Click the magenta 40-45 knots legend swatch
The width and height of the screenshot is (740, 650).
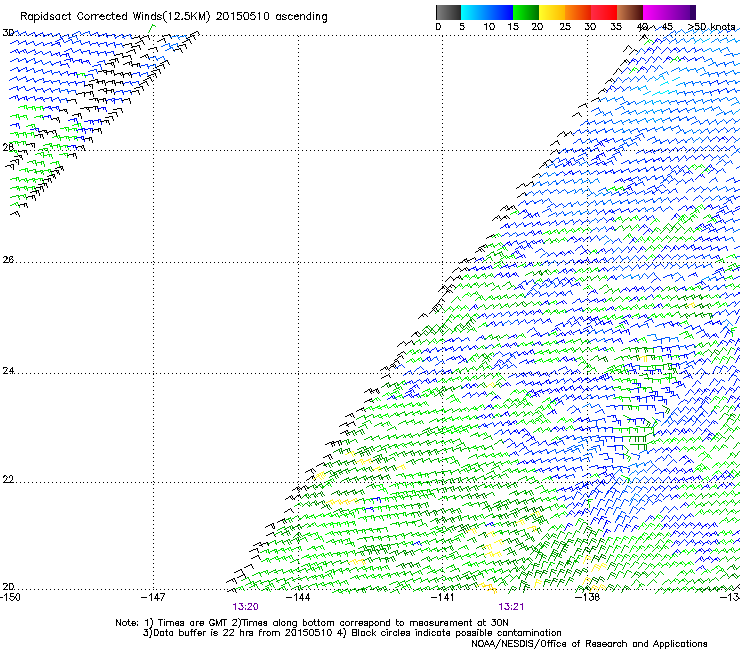coord(656,12)
